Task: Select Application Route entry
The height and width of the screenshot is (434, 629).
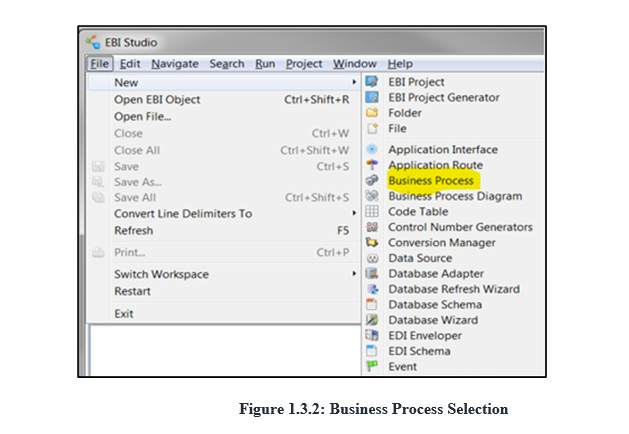Action: coord(435,165)
